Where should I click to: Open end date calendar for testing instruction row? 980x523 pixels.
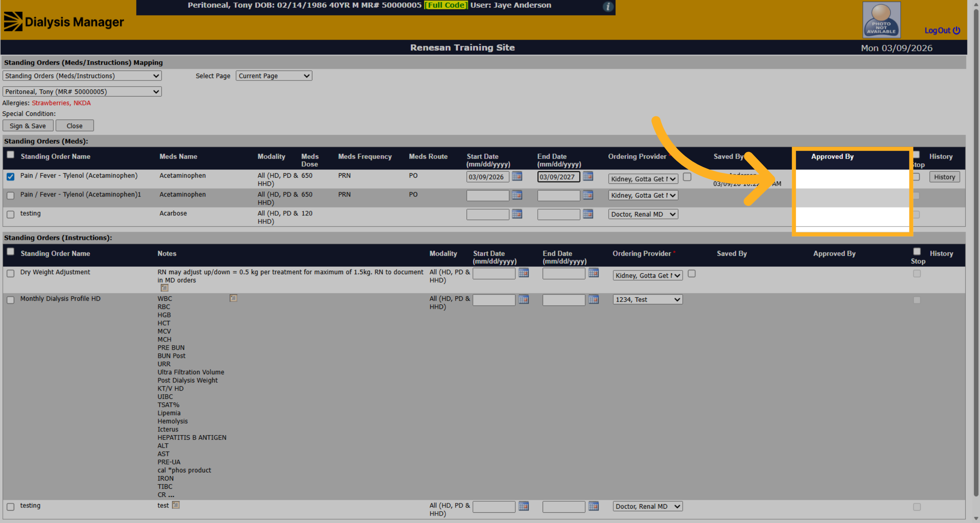click(593, 506)
